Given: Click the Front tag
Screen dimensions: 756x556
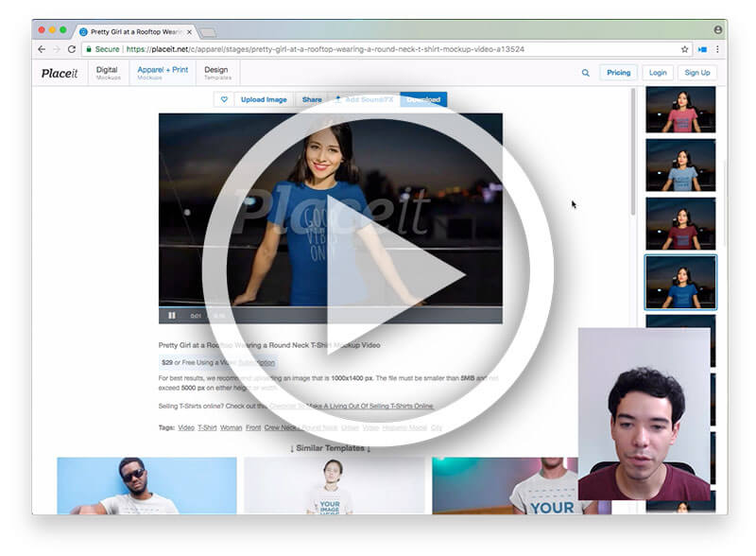Looking at the screenshot, I should [x=253, y=427].
